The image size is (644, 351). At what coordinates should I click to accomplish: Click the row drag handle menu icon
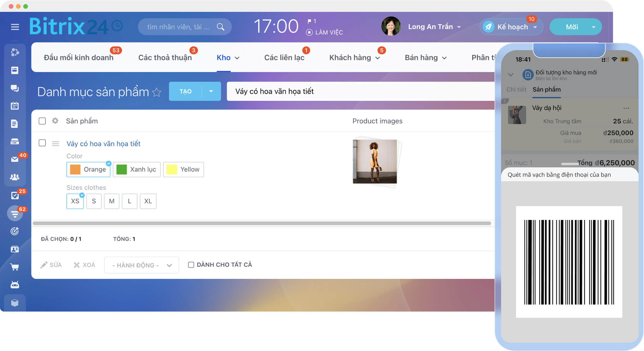56,143
